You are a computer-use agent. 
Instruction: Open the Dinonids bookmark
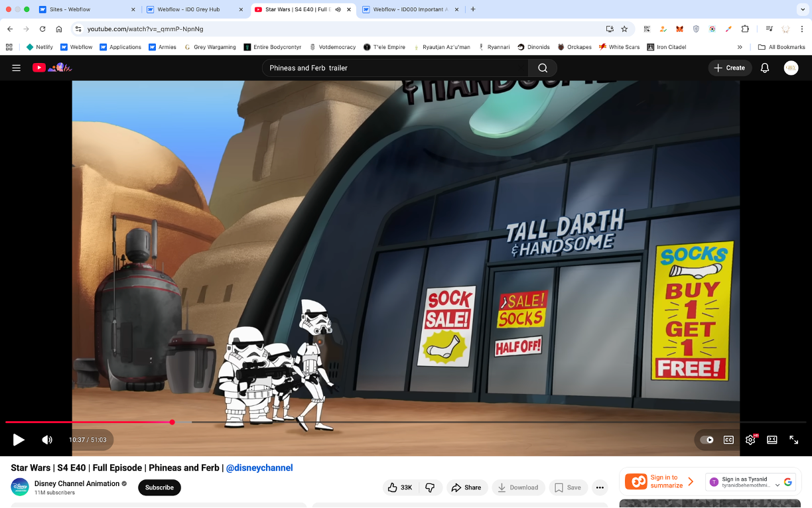point(533,47)
